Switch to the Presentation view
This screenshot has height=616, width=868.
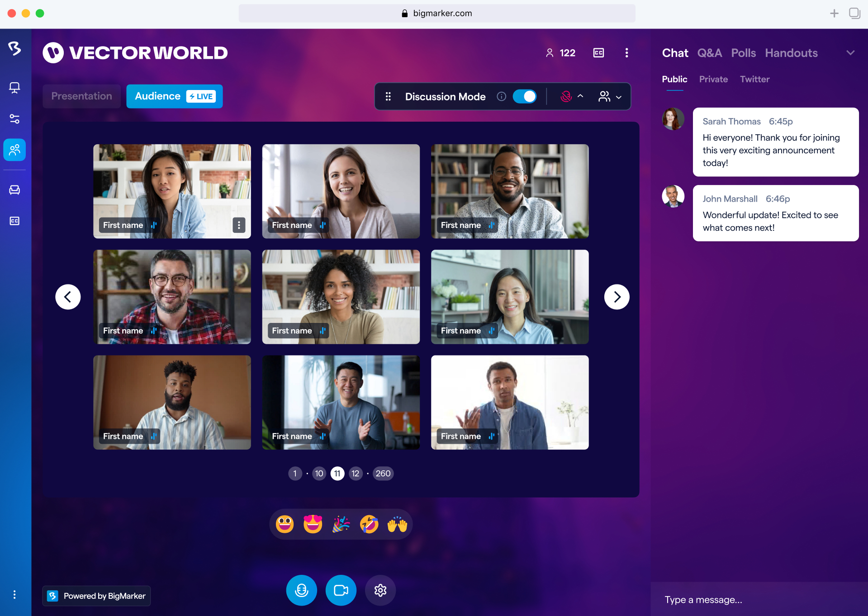[x=81, y=96]
